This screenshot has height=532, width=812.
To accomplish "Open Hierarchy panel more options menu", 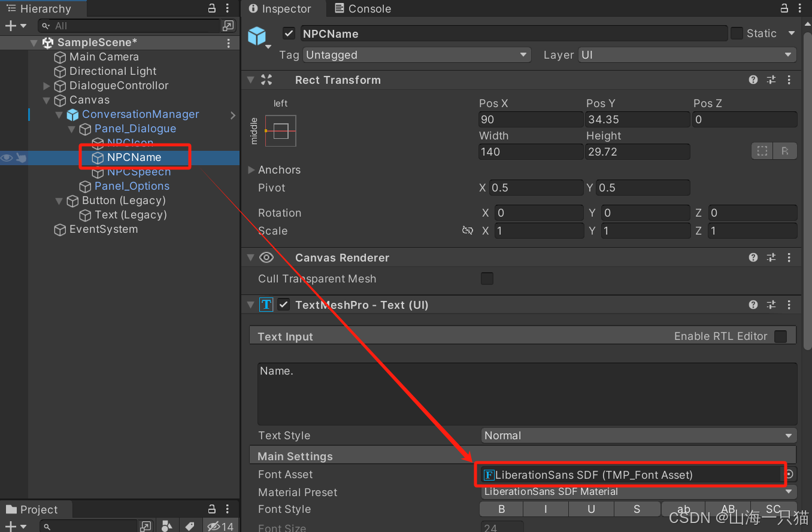I will tap(228, 8).
